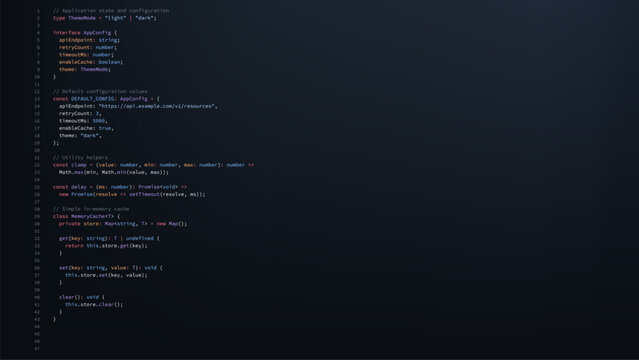The image size is (639, 360).
Task: Click the "theme: "dark"," line
Action: point(80,135)
